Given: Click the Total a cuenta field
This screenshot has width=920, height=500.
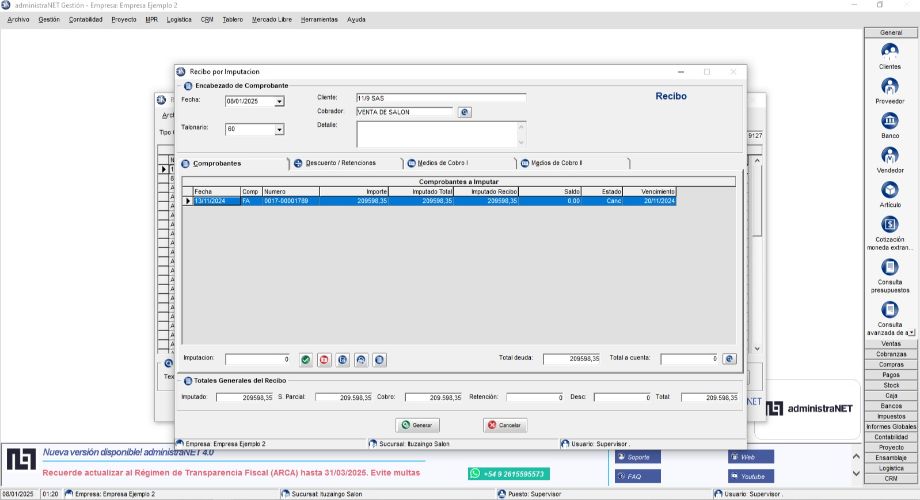Looking at the screenshot, I should 689,359.
